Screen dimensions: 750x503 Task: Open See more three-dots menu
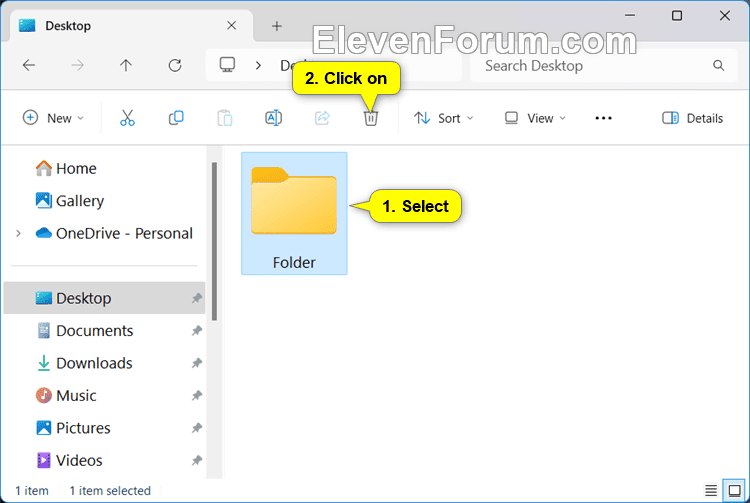pyautogui.click(x=603, y=118)
